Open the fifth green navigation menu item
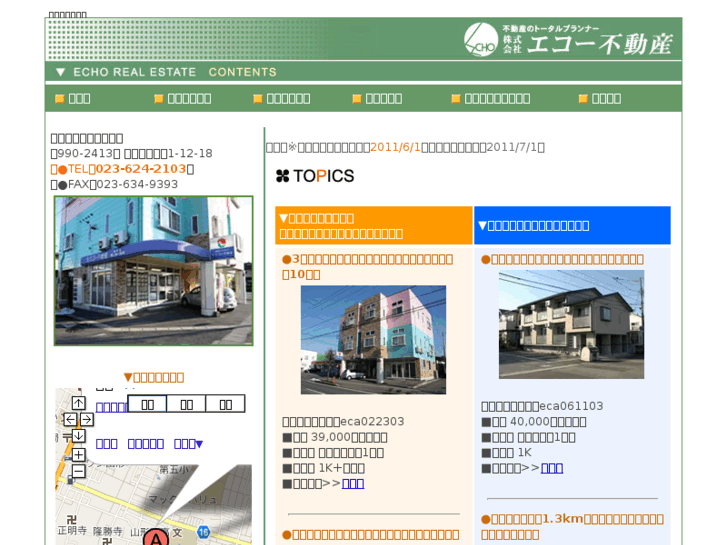The width and height of the screenshot is (727, 545). point(491,98)
